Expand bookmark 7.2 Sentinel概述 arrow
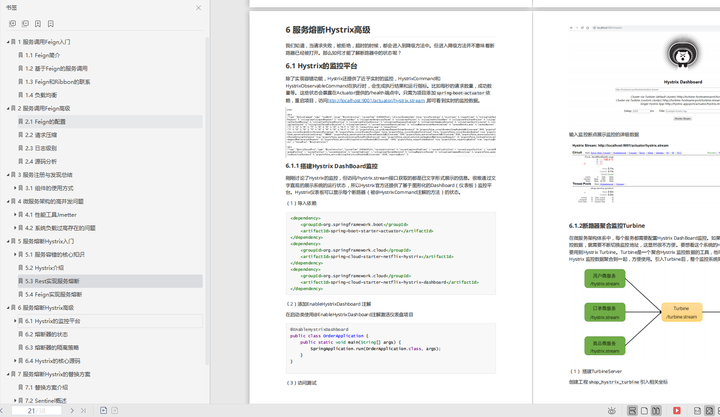Screen dimensions: 720x417 coord(15,401)
